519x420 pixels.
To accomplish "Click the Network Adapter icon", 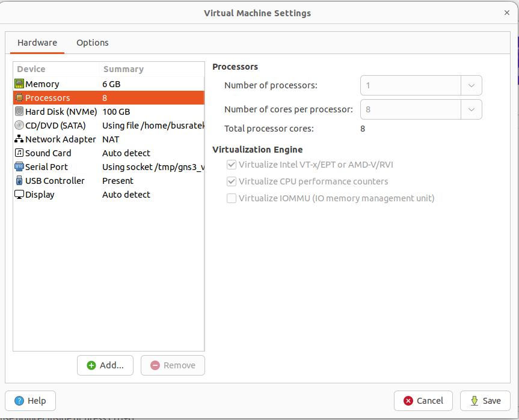I will (x=19, y=139).
